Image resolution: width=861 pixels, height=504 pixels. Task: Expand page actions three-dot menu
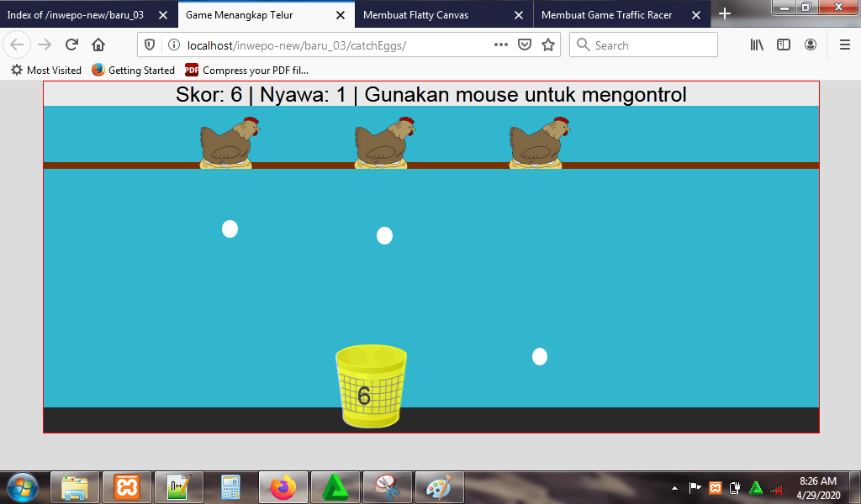pos(500,45)
